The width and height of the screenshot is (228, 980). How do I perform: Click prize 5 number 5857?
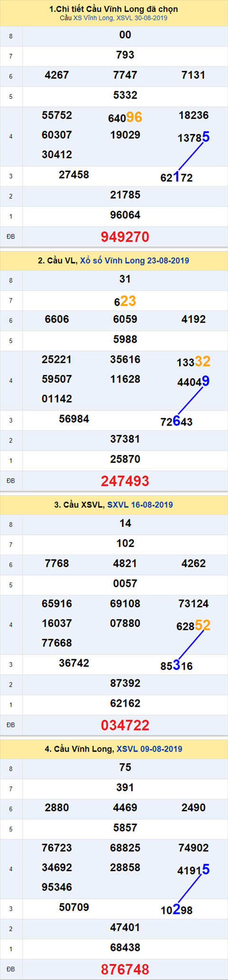125,828
